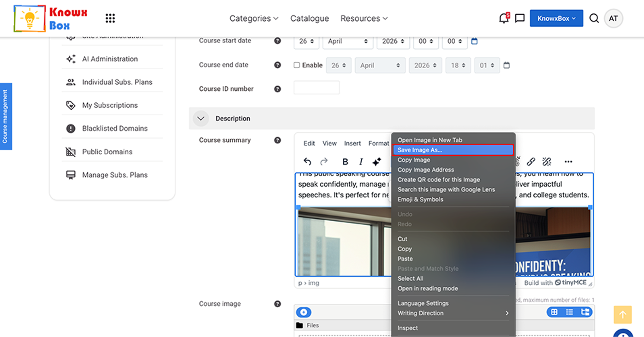
Task: Click the KnowxBox logo
Action: tap(51, 19)
